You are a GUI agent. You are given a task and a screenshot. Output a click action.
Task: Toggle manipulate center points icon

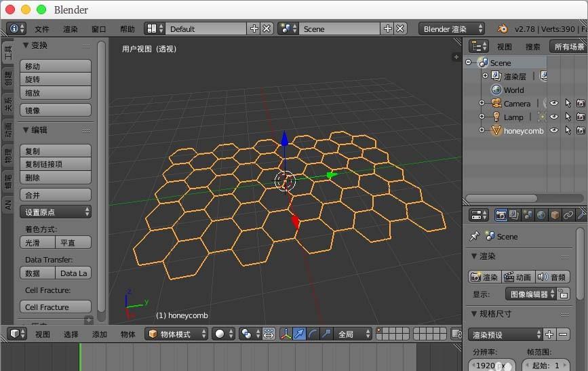coord(269,334)
